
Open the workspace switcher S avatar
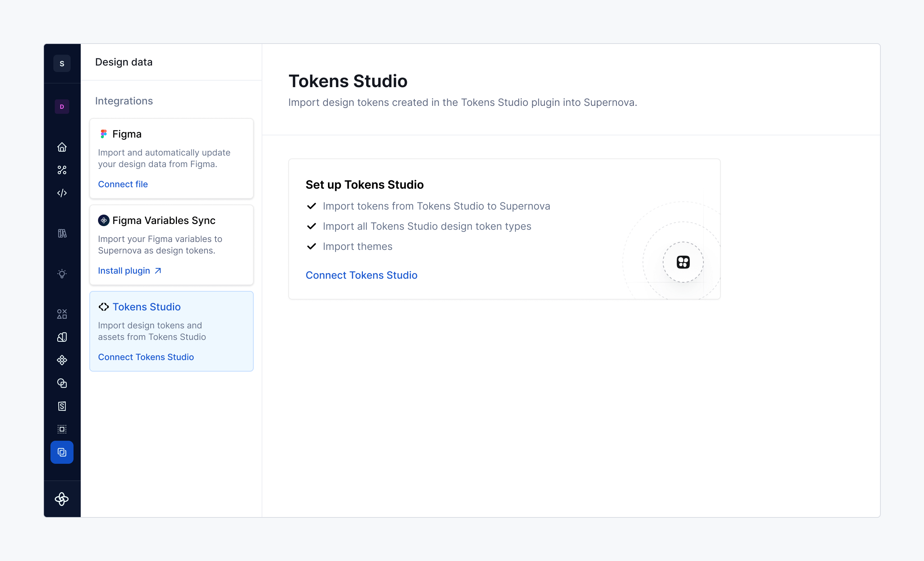point(62,63)
